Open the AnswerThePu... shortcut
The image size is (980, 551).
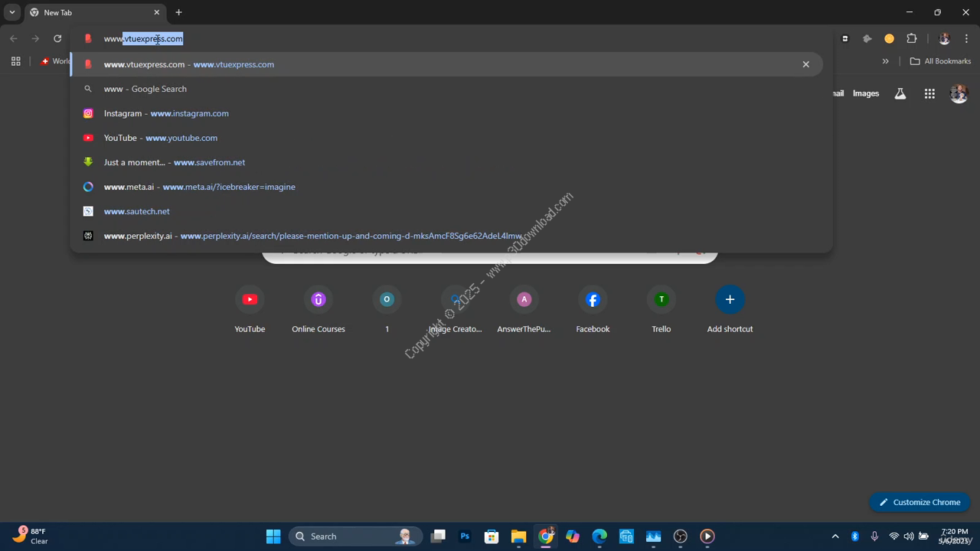coord(524,309)
